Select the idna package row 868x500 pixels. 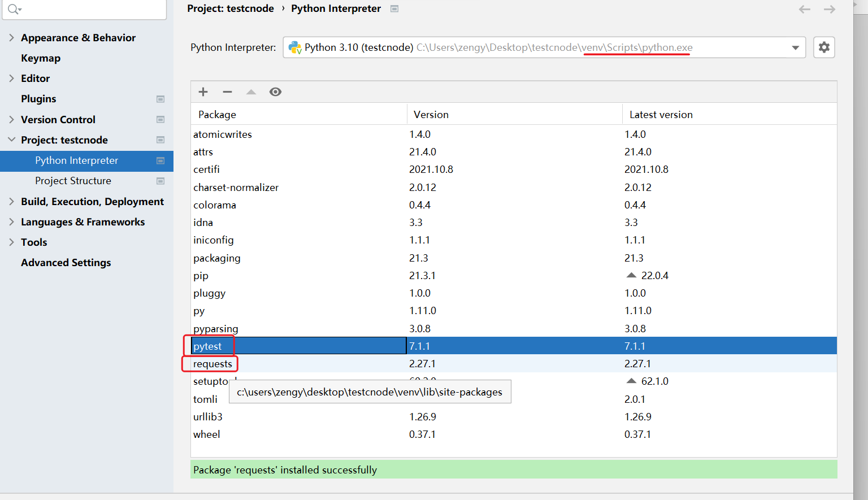click(514, 223)
